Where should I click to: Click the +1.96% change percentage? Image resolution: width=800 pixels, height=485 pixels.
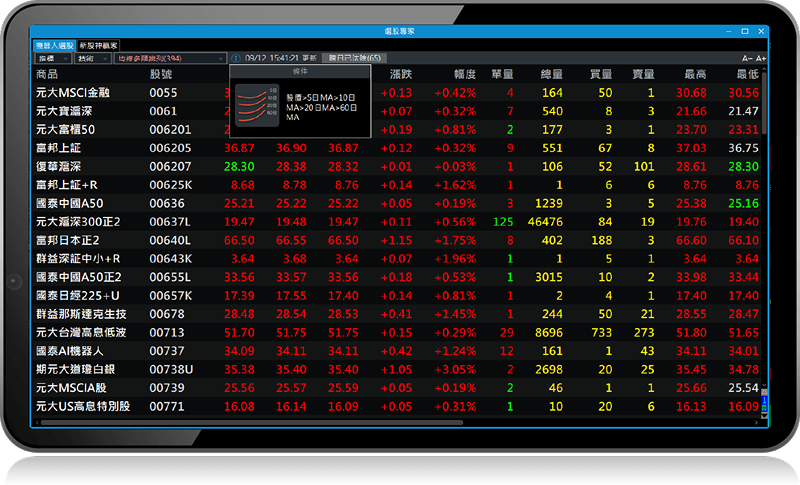[x=455, y=259]
